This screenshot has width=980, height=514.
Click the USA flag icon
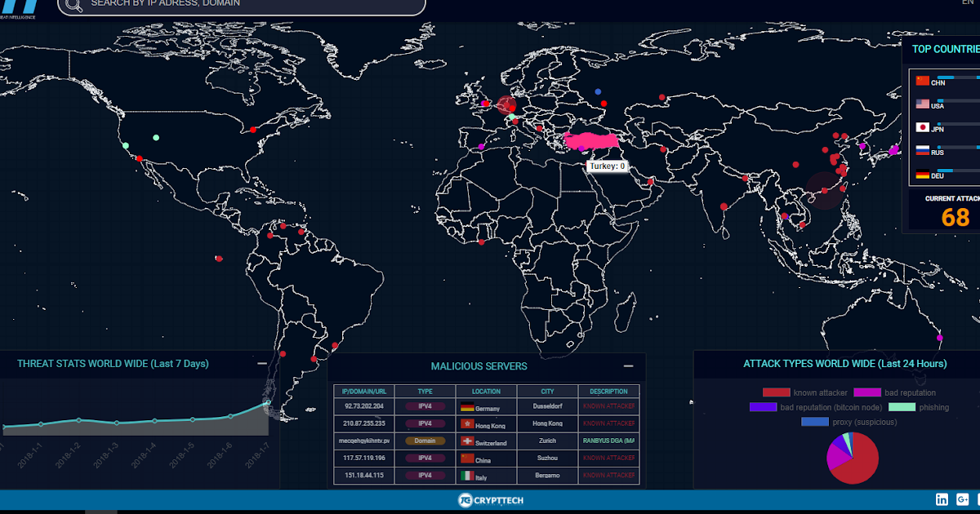point(924,105)
